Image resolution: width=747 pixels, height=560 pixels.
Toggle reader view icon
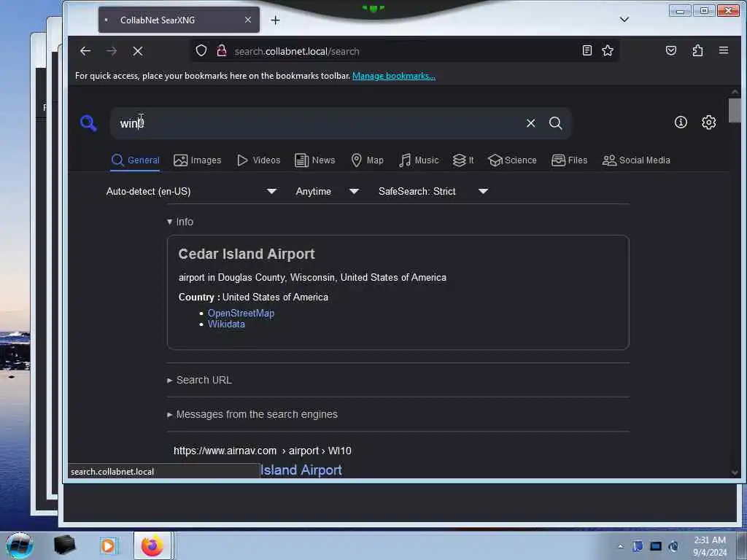pos(587,50)
